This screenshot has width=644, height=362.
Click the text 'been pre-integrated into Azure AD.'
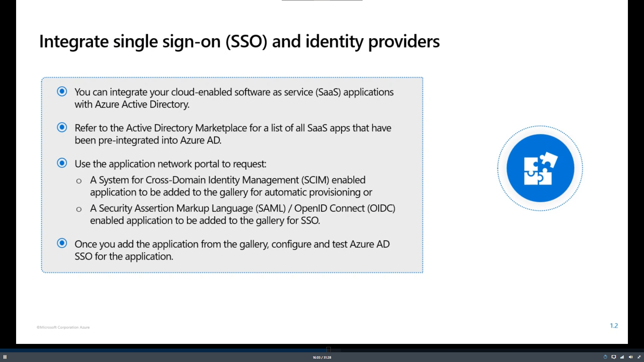coord(148,140)
